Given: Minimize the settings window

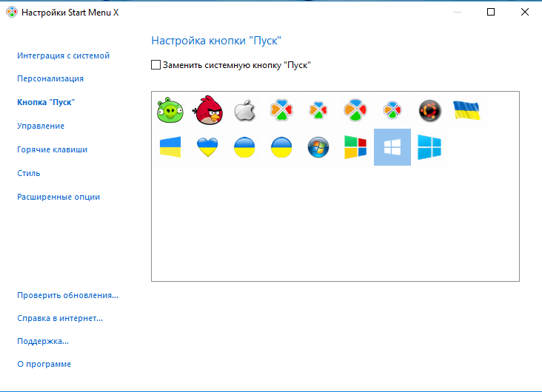Looking at the screenshot, I should tap(458, 12).
